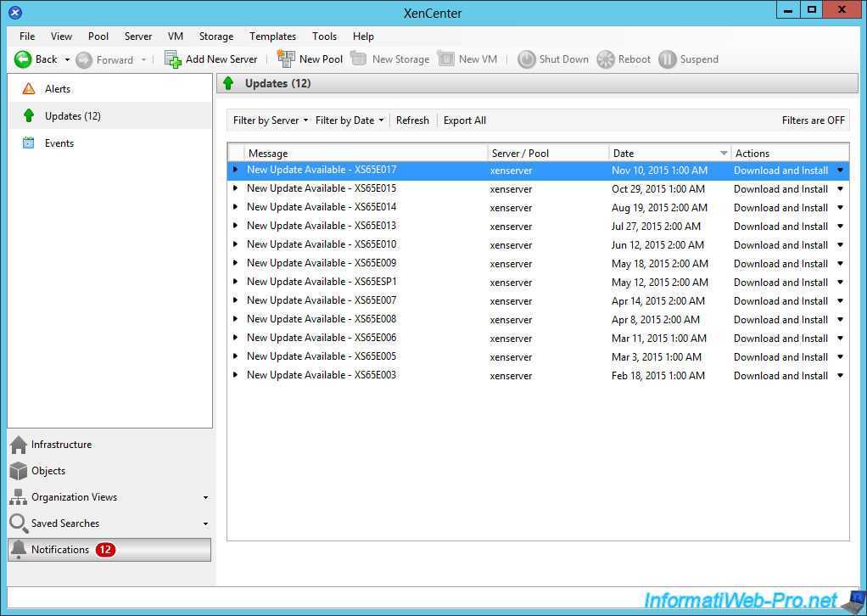Click the New Storage icon
The height and width of the screenshot is (616, 867).
[358, 58]
